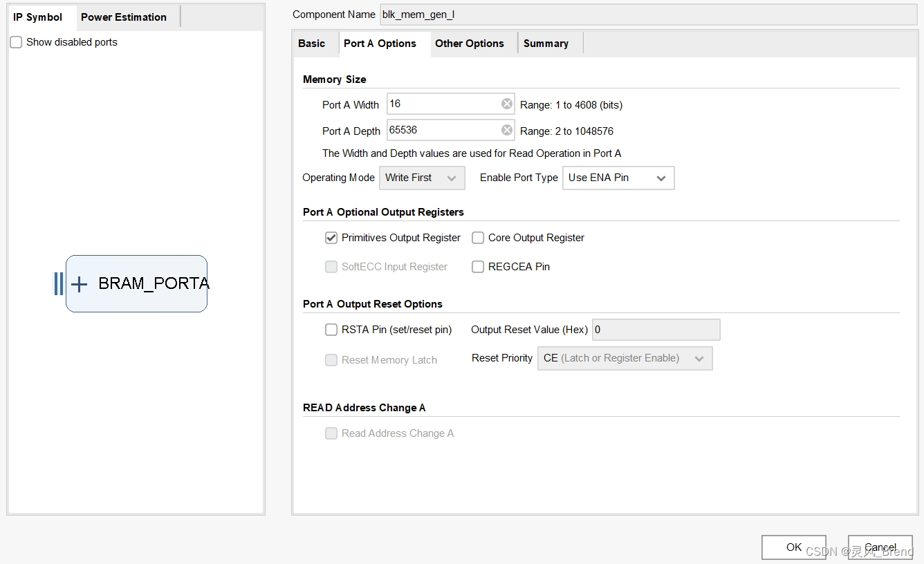
Task: Click the Reset Memory Latch checkbox
Action: tap(331, 360)
